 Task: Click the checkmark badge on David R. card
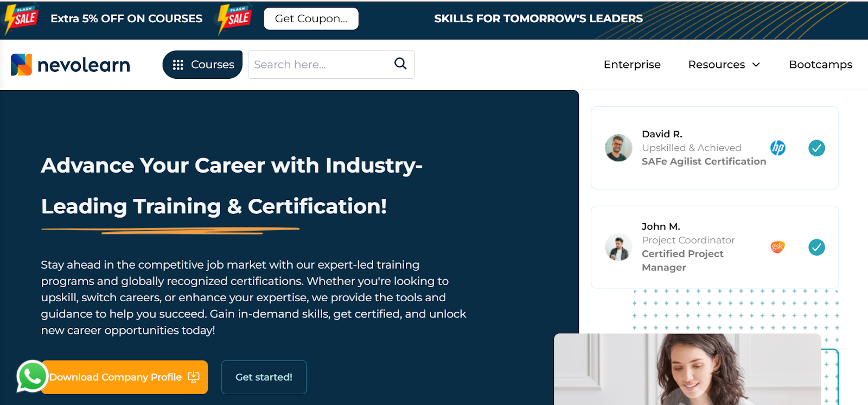[816, 148]
